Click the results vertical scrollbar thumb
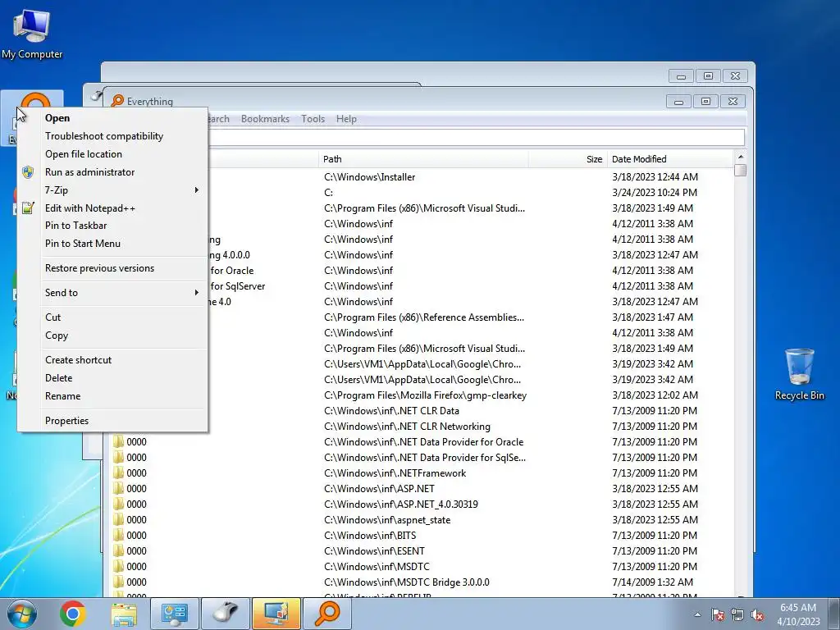The height and width of the screenshot is (630, 840). click(x=741, y=171)
